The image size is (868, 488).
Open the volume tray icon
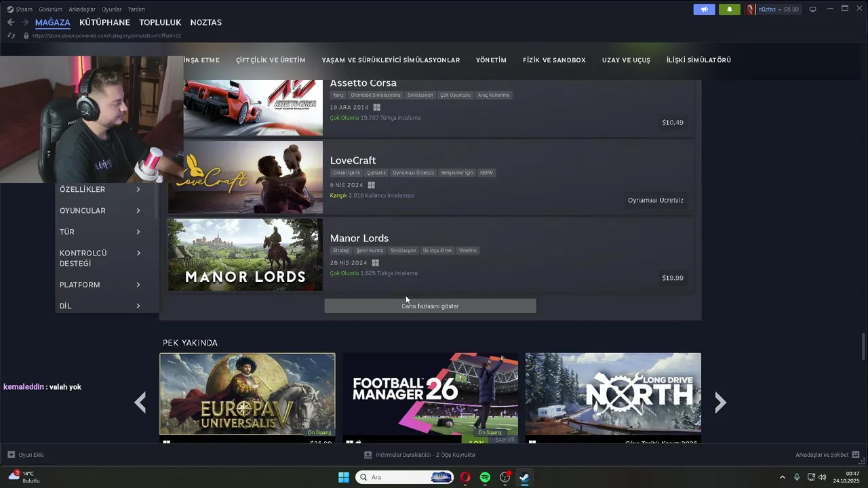click(822, 477)
